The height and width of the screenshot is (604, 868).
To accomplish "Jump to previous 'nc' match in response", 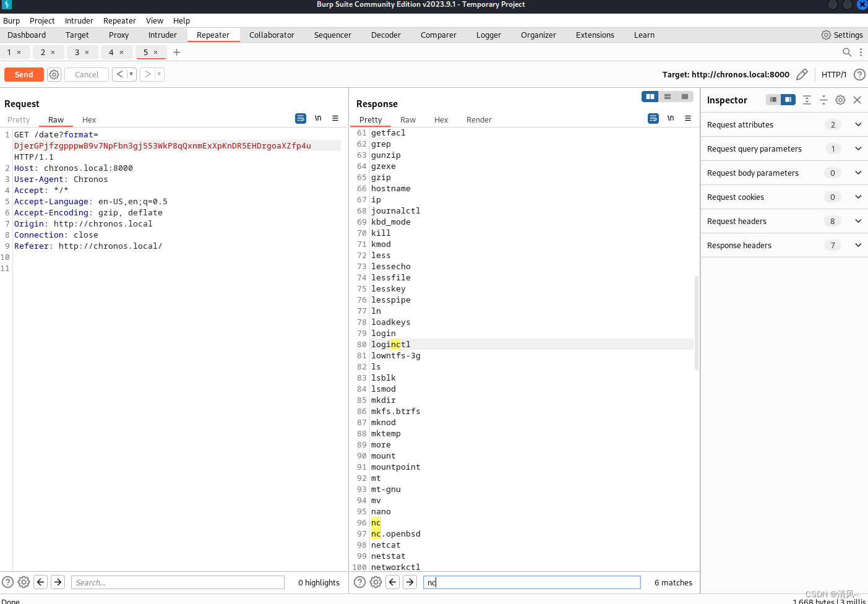I will pos(393,582).
